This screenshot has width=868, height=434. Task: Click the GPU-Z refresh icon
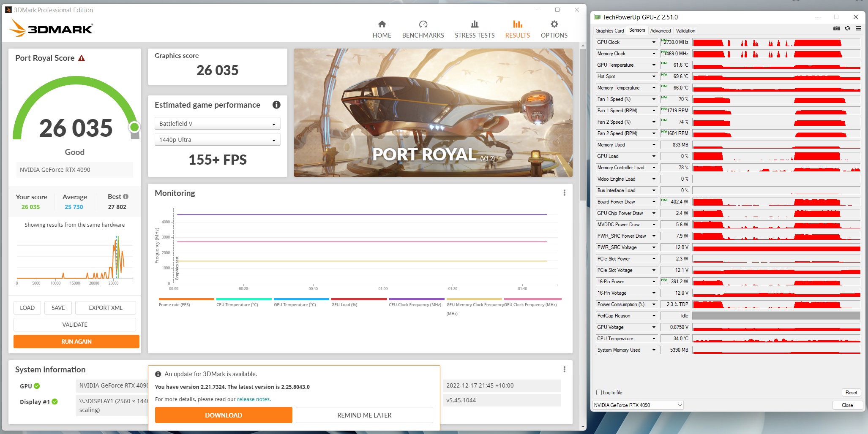point(847,28)
